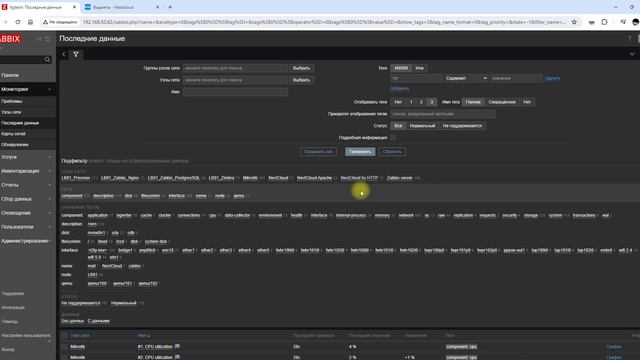
Task: Set displayed tags count to 2
Action: (421, 102)
